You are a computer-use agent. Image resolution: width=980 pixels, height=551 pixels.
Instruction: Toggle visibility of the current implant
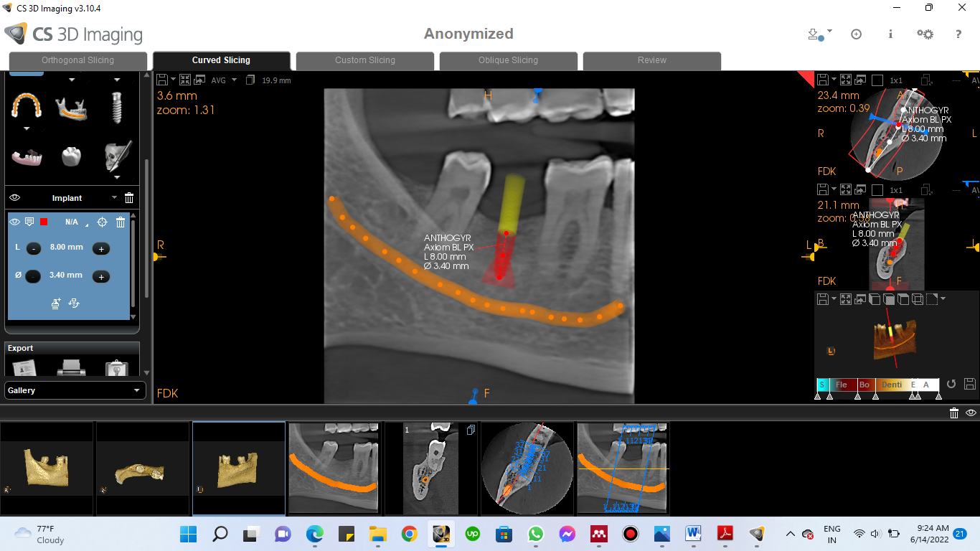(x=14, y=222)
